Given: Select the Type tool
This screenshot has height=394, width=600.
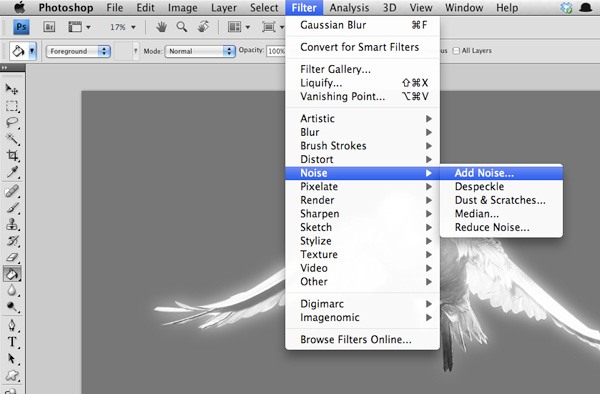Looking at the screenshot, I should coord(12,342).
